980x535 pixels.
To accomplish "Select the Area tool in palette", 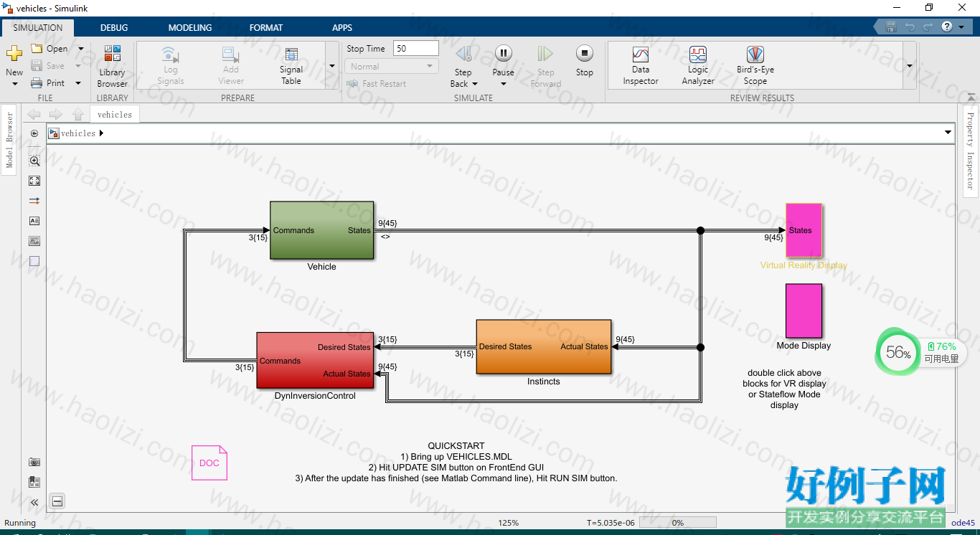I will point(34,261).
